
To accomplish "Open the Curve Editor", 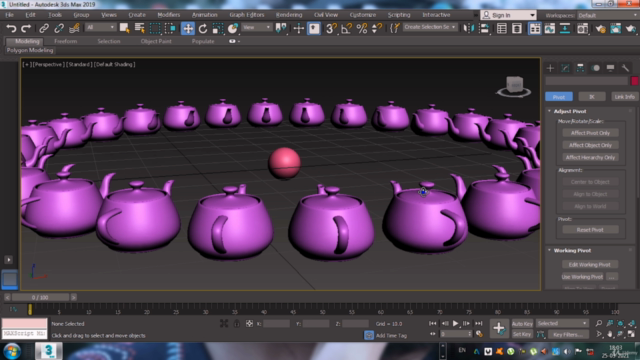I will 550,28.
